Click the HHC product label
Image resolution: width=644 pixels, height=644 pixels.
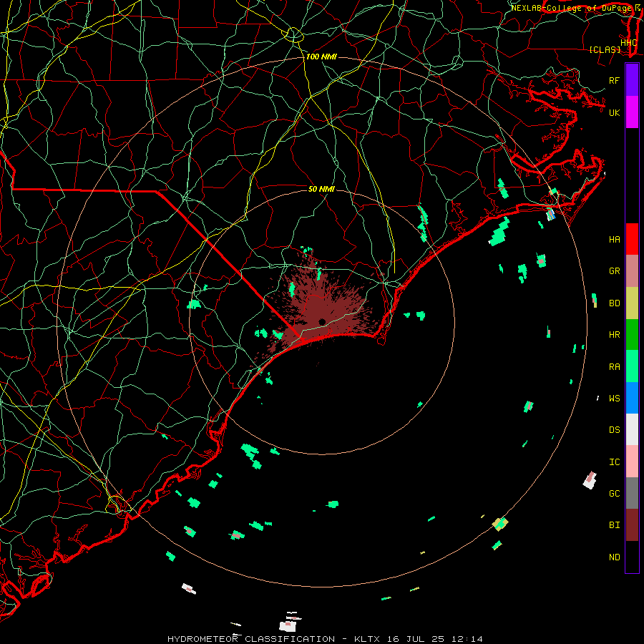coord(629,43)
